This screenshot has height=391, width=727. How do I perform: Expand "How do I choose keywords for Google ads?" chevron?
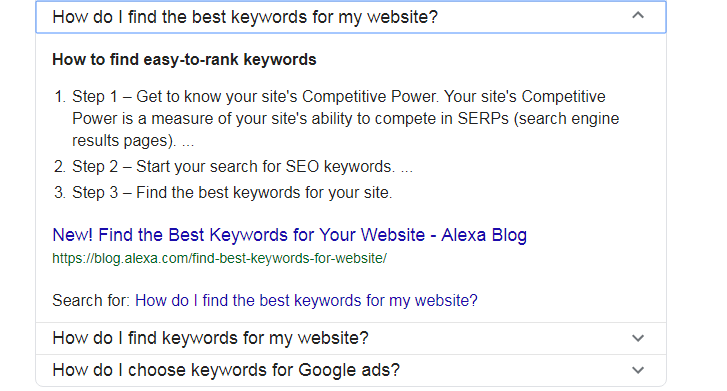tap(638, 370)
